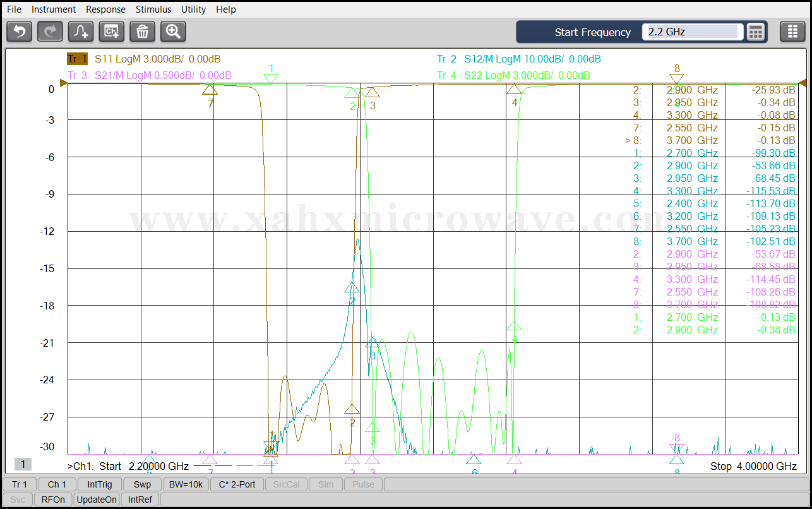Select cyan marker 2 on S12 trace
This screenshot has width=812, height=509.
coord(352,287)
